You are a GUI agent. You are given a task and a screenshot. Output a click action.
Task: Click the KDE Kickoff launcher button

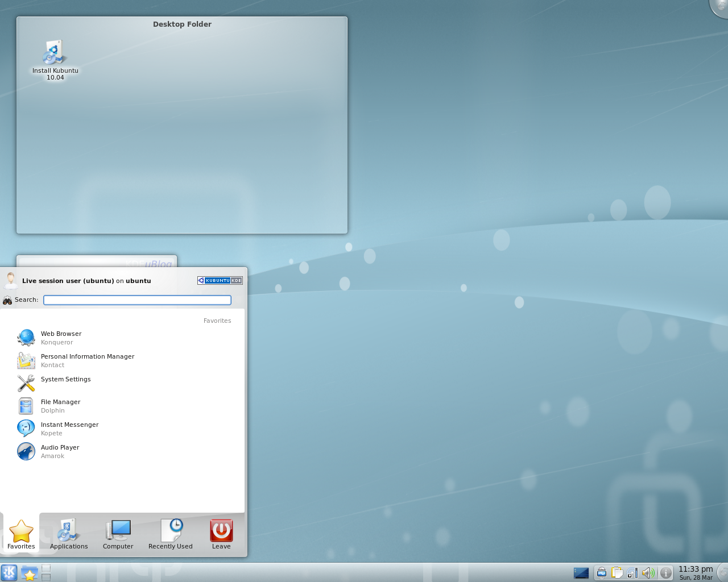(9, 573)
